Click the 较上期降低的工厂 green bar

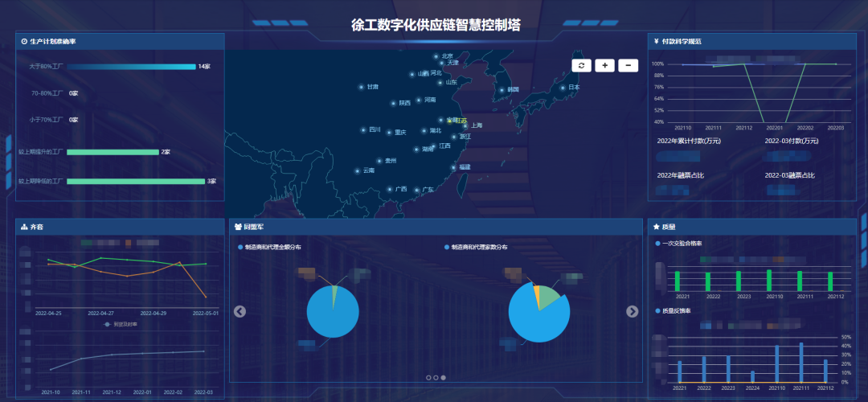click(x=136, y=182)
